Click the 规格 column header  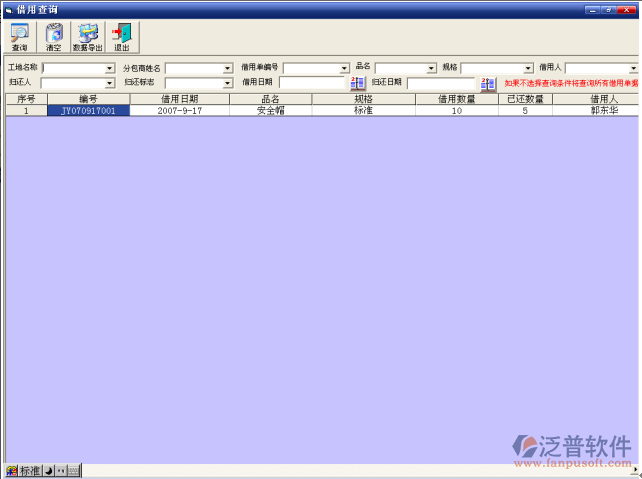tap(364, 99)
